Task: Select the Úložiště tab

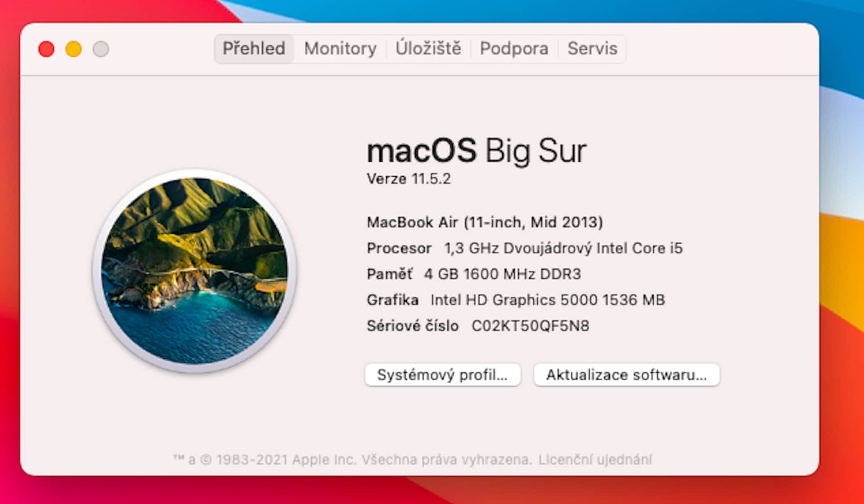Action: tap(428, 49)
